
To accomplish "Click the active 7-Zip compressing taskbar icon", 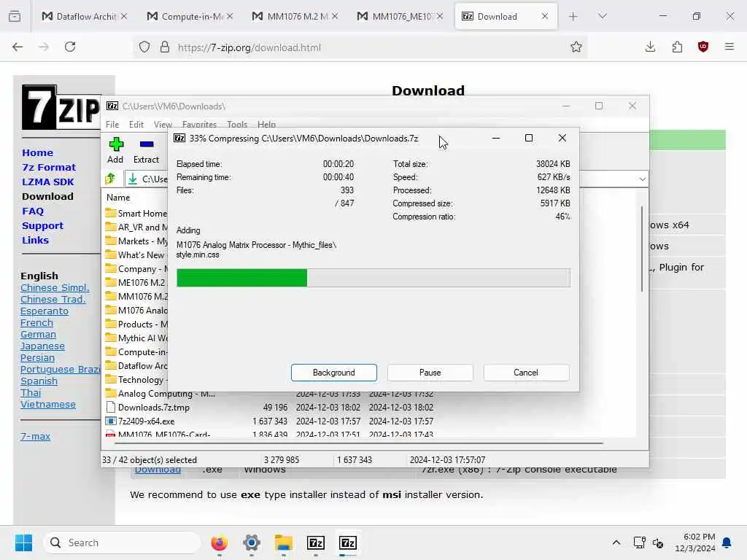I will pos(348,542).
